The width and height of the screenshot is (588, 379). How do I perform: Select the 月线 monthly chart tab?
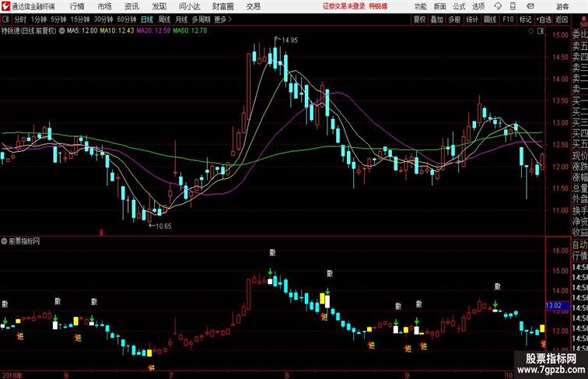[181, 19]
